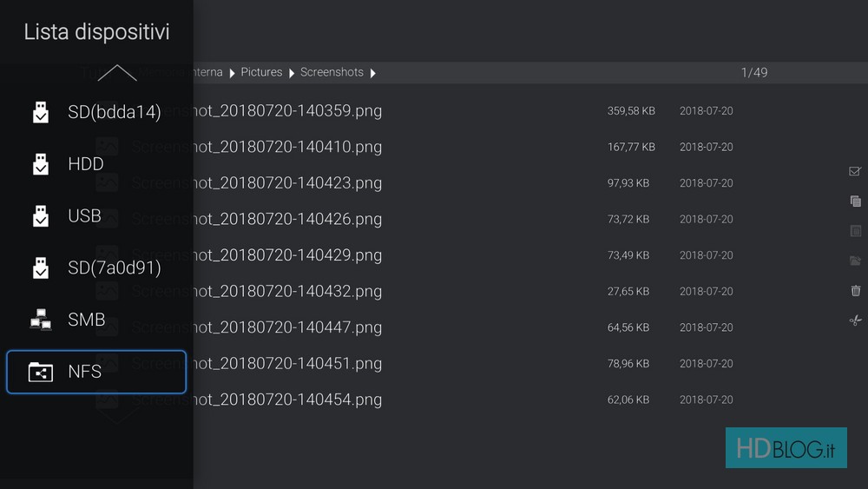The image size is (868, 489).
Task: Click the HDD drive icon
Action: click(41, 164)
